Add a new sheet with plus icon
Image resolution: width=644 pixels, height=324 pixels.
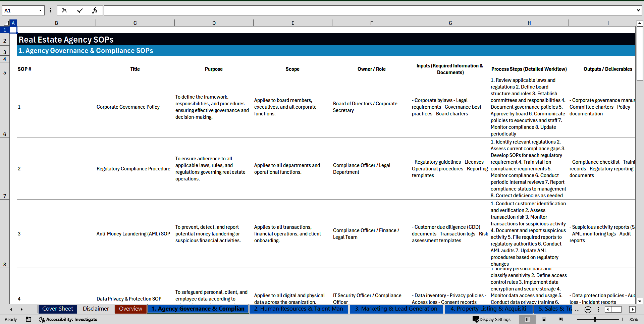click(x=588, y=310)
